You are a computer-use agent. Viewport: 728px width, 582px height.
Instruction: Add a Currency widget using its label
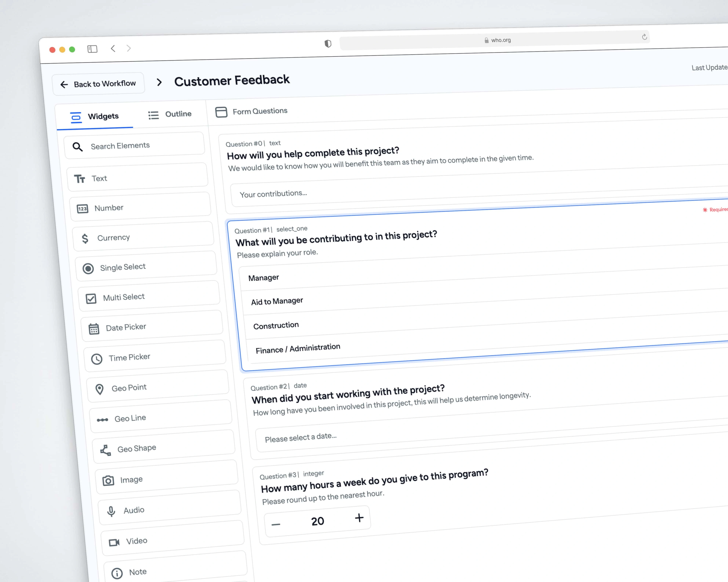pos(113,237)
